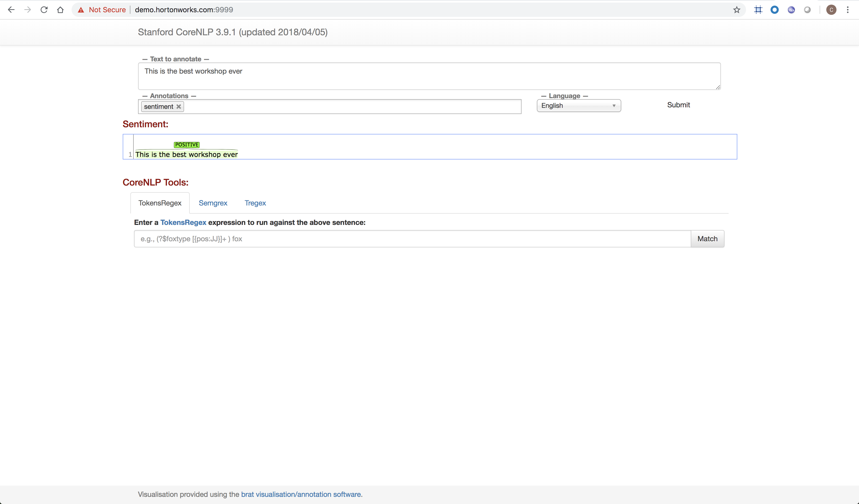The height and width of the screenshot is (504, 859).
Task: Click sentence number 1 in result gutter
Action: tap(130, 155)
